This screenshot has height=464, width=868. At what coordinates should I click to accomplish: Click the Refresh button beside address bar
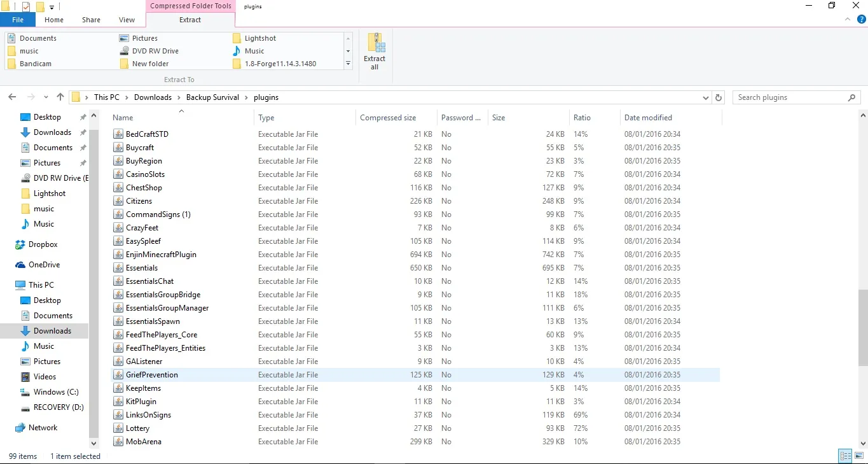(x=719, y=97)
